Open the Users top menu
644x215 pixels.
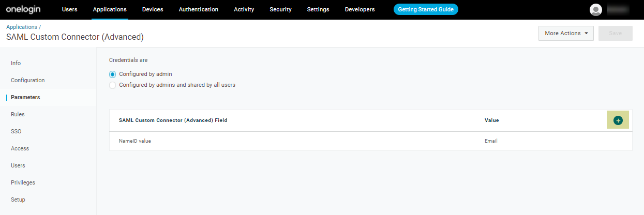[69, 9]
